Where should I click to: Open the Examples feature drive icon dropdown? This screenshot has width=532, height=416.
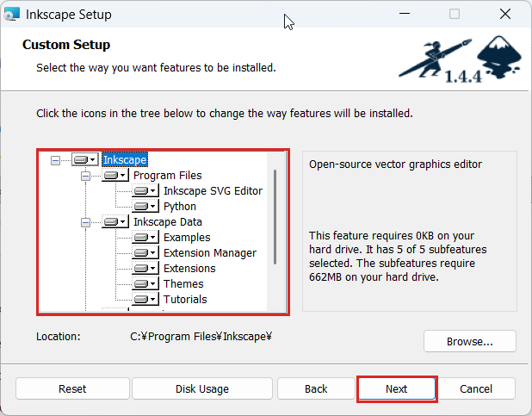click(x=145, y=237)
